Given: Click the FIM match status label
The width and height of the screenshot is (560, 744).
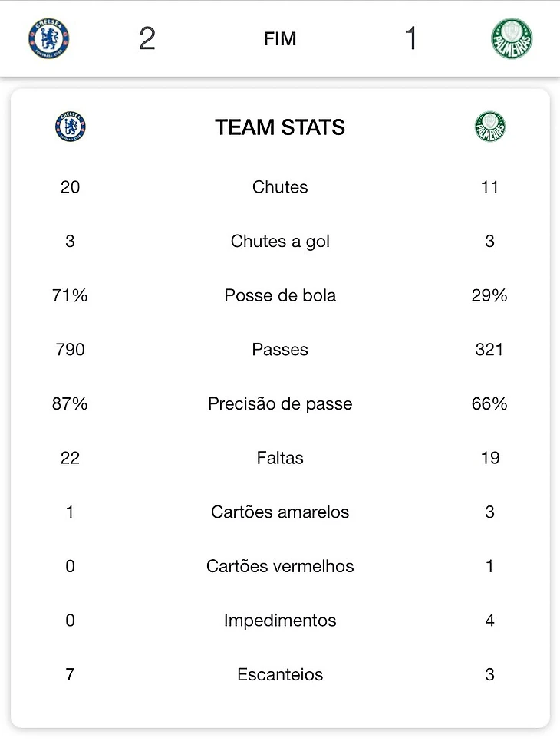Looking at the screenshot, I should pyautogui.click(x=280, y=39).
